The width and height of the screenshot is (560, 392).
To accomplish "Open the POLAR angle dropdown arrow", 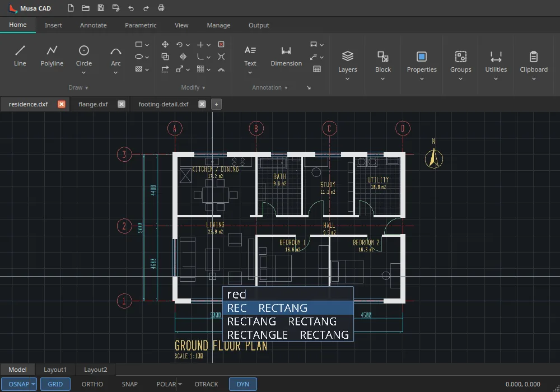I will (x=180, y=384).
